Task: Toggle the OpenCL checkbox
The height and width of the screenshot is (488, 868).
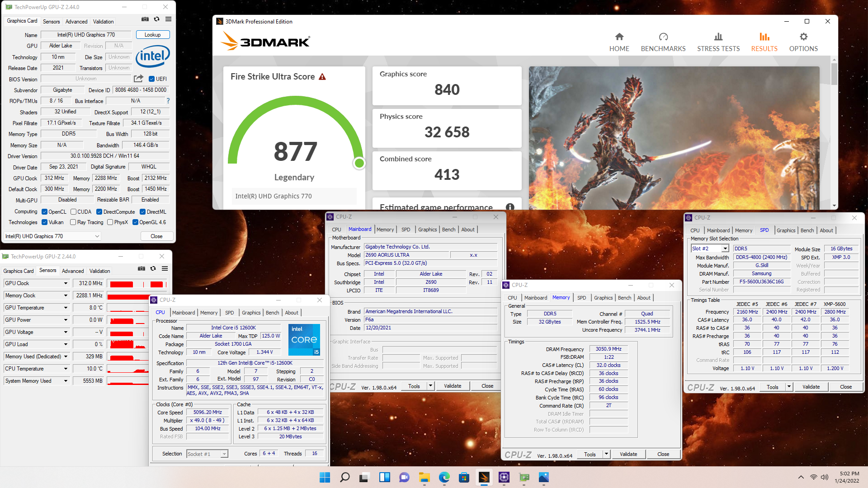Action: pos(44,212)
